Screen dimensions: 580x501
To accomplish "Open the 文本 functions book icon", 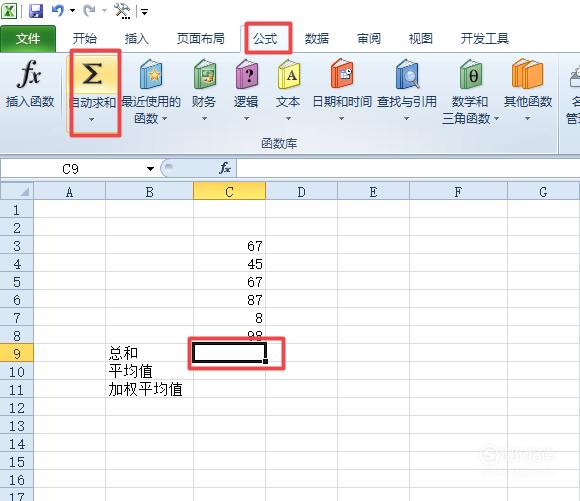I will [x=289, y=74].
